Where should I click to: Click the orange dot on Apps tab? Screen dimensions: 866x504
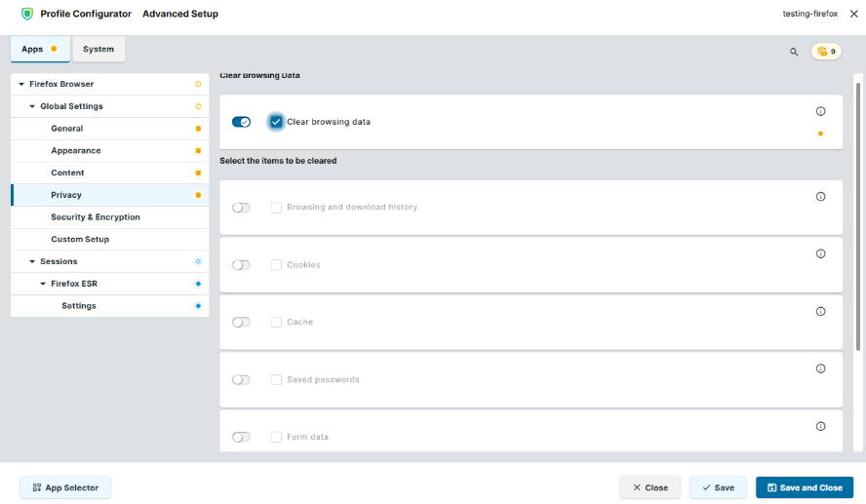(54, 49)
